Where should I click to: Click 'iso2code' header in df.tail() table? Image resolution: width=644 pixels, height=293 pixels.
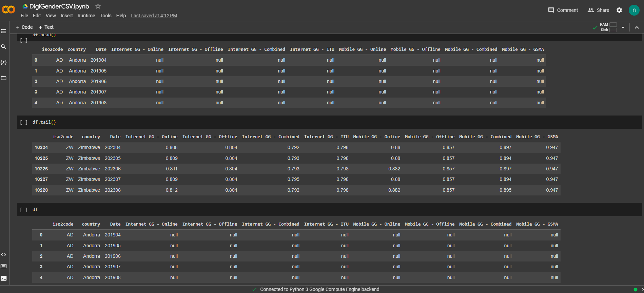pos(63,137)
